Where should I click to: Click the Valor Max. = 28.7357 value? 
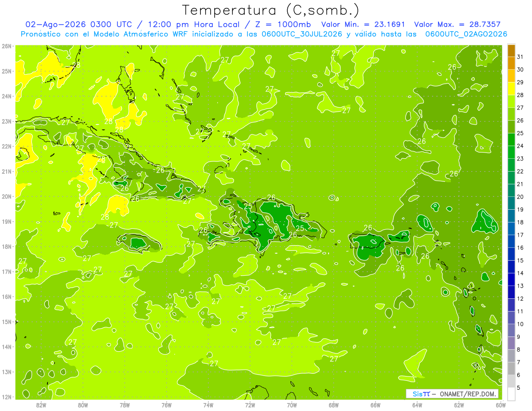click(x=457, y=24)
